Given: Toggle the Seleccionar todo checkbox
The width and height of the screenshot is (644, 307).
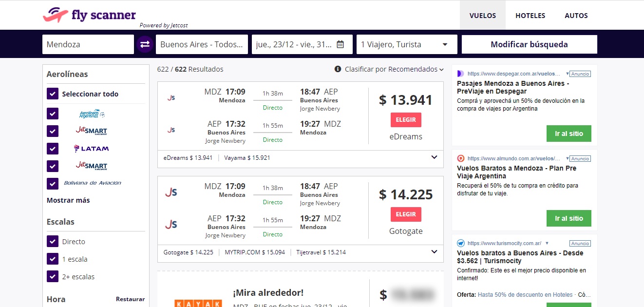Looking at the screenshot, I should tap(53, 94).
